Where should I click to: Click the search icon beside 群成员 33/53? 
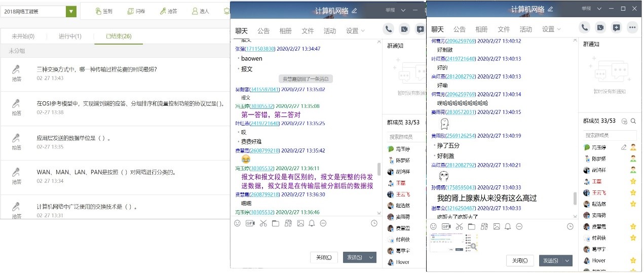tap(633, 121)
